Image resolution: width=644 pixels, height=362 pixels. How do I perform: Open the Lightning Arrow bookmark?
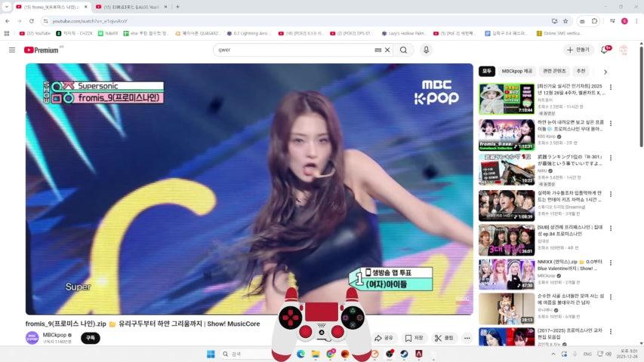[x=248, y=33]
